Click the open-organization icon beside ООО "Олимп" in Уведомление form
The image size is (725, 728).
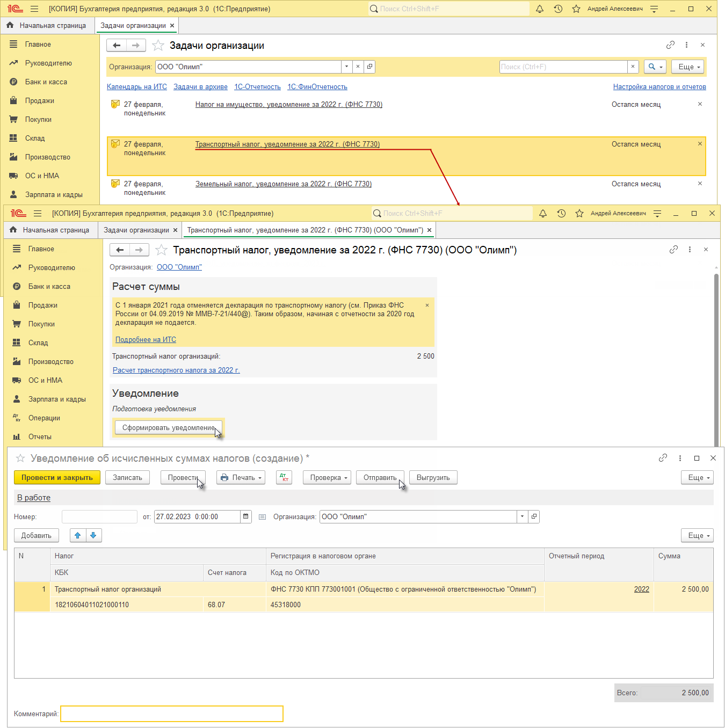(x=534, y=516)
